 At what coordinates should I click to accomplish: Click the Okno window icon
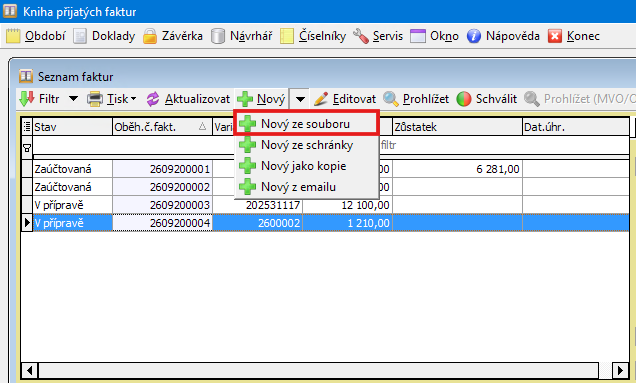click(x=418, y=36)
